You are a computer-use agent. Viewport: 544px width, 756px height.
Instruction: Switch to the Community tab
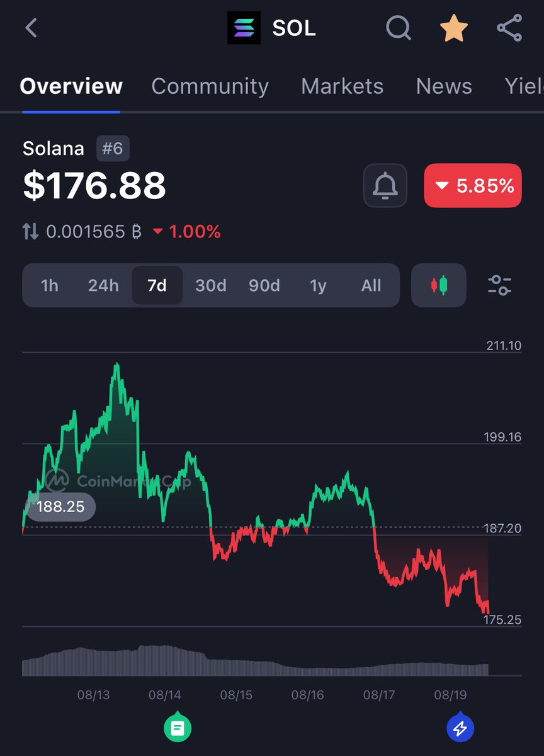(210, 86)
